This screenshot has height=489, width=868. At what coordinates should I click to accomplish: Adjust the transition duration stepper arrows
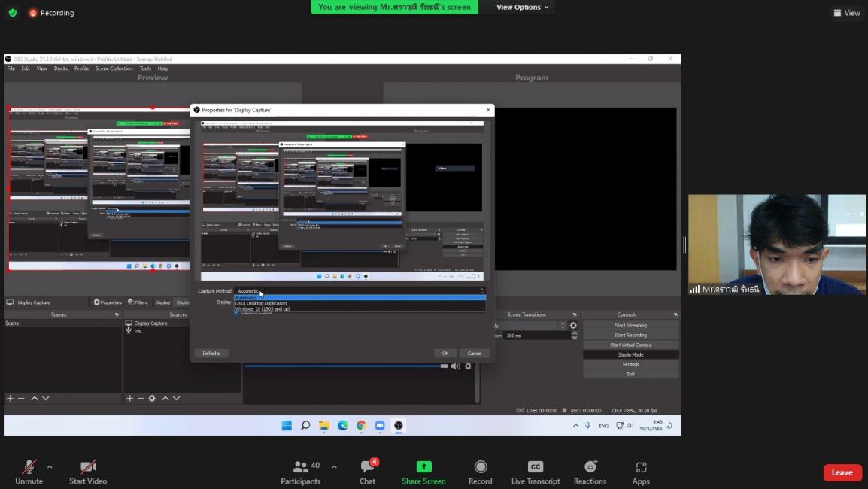pos(574,336)
